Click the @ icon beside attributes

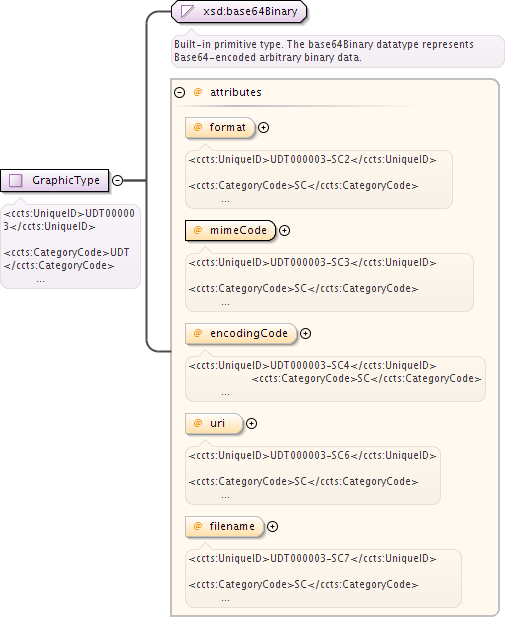tap(198, 92)
